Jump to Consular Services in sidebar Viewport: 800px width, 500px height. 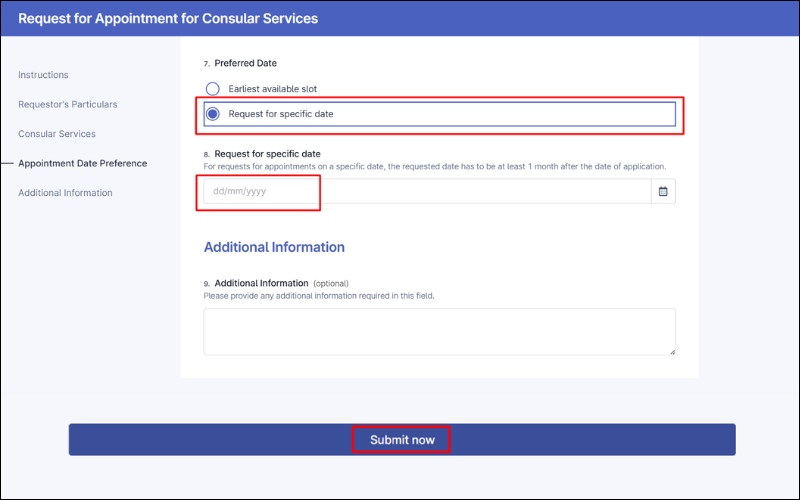(x=57, y=134)
